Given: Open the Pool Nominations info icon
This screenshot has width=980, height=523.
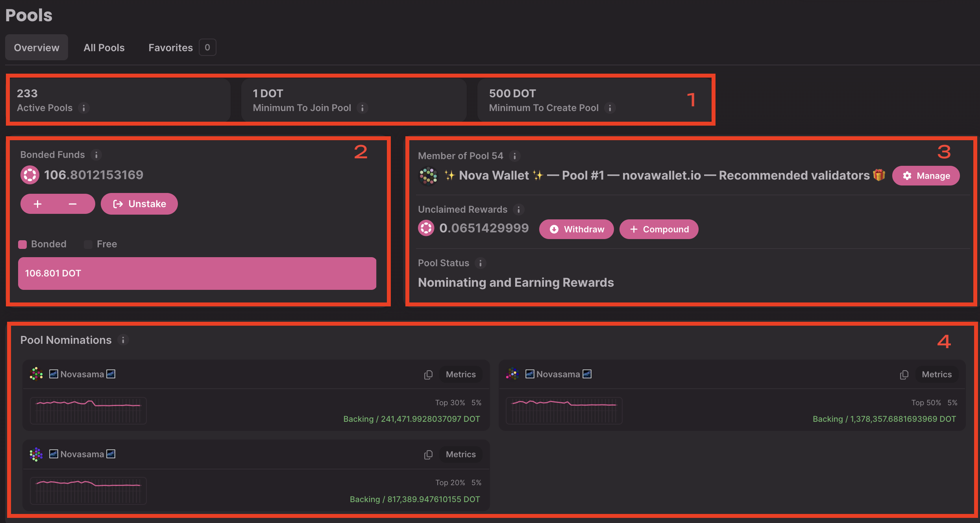Looking at the screenshot, I should [x=123, y=340].
